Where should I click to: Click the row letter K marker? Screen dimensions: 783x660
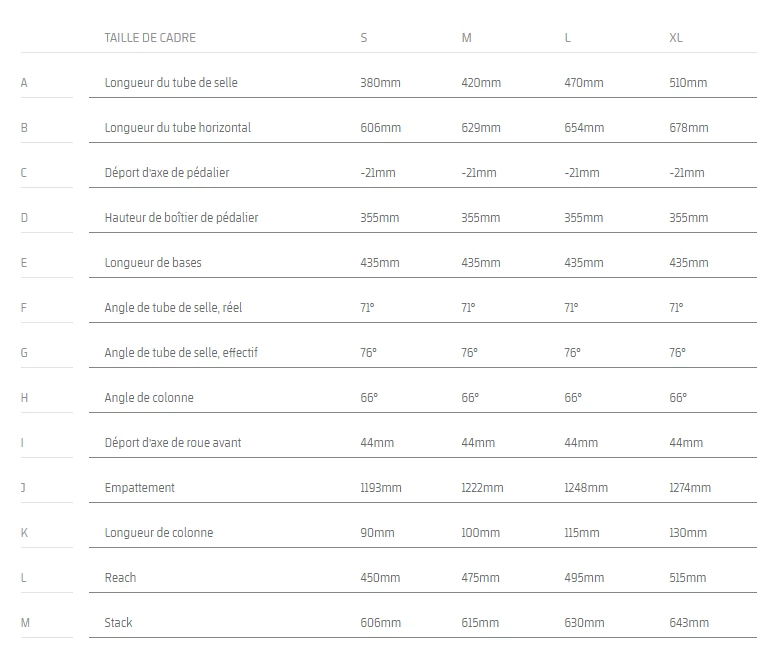24,533
